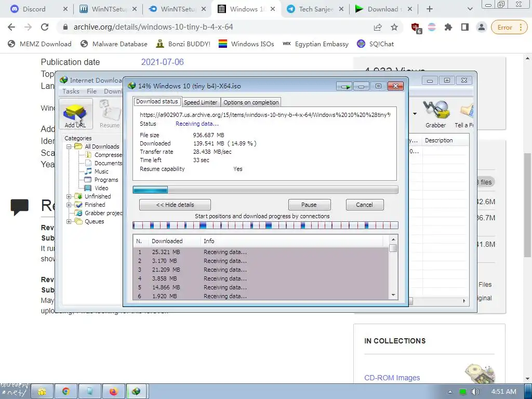Expand the Unfinished tree node
Viewport: 532px width, 399px height.
(x=69, y=196)
